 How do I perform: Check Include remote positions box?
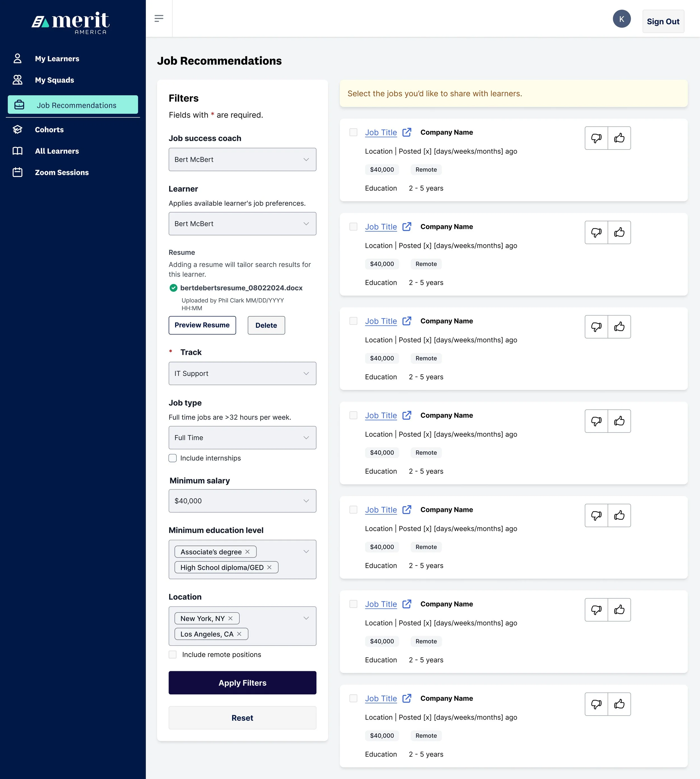pyautogui.click(x=173, y=655)
